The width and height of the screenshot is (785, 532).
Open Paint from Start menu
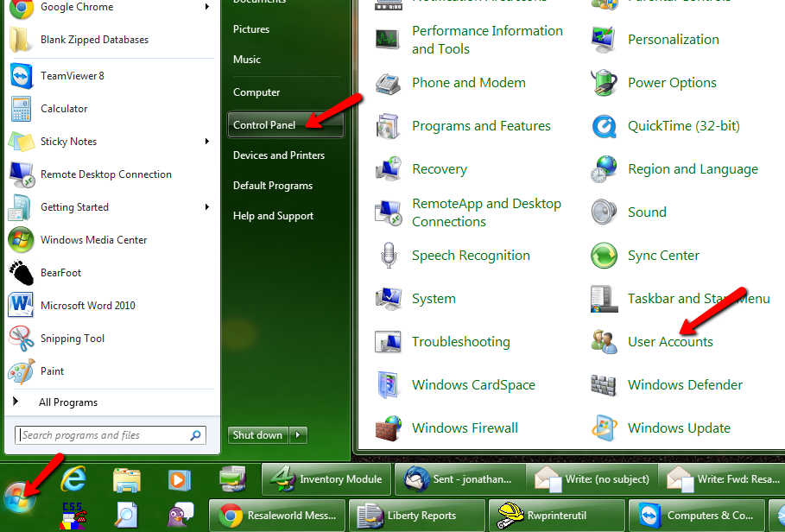[x=112, y=371]
